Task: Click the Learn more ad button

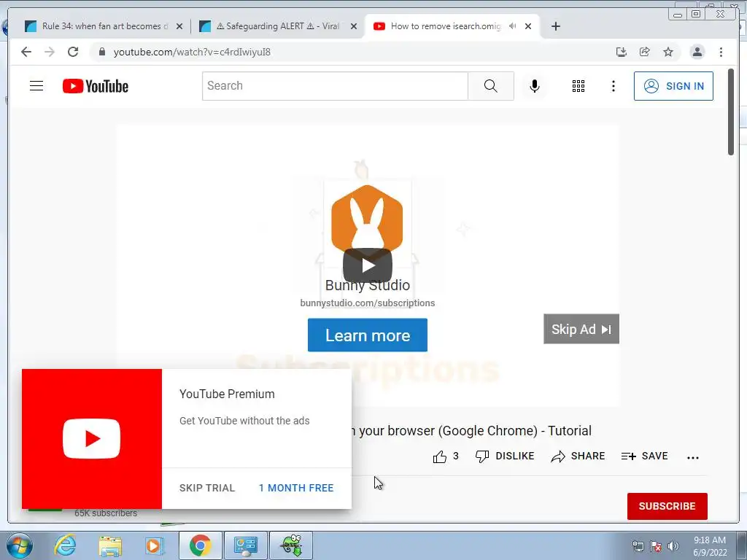Action: (x=368, y=335)
